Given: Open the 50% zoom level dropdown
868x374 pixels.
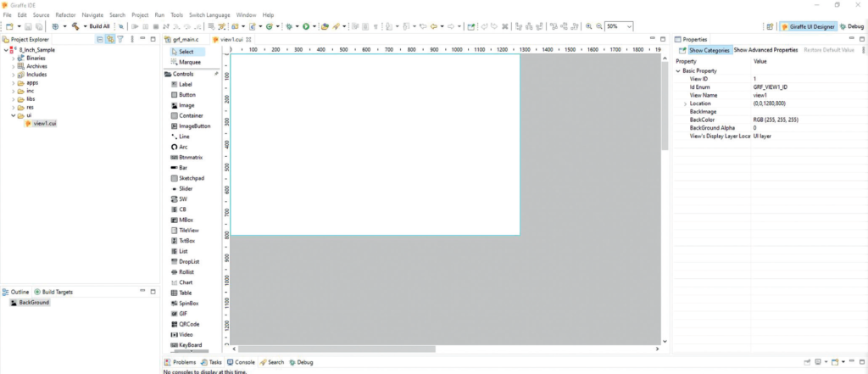Looking at the screenshot, I should (630, 26).
